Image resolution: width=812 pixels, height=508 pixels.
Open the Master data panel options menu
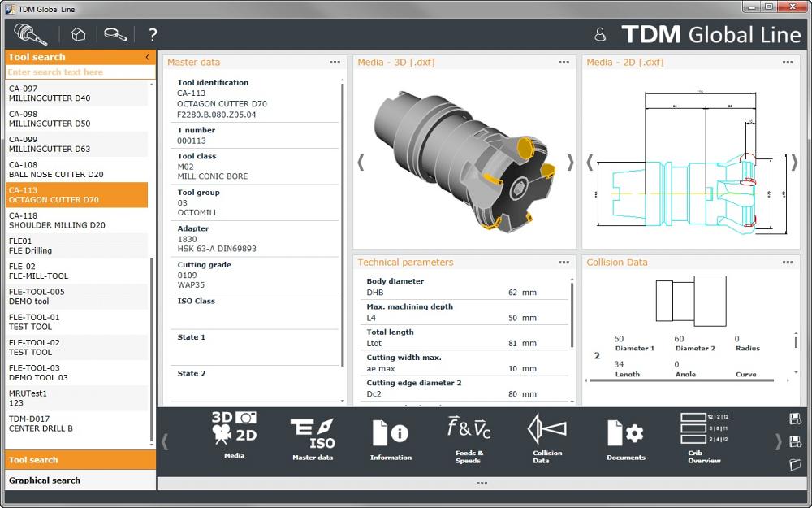(335, 63)
